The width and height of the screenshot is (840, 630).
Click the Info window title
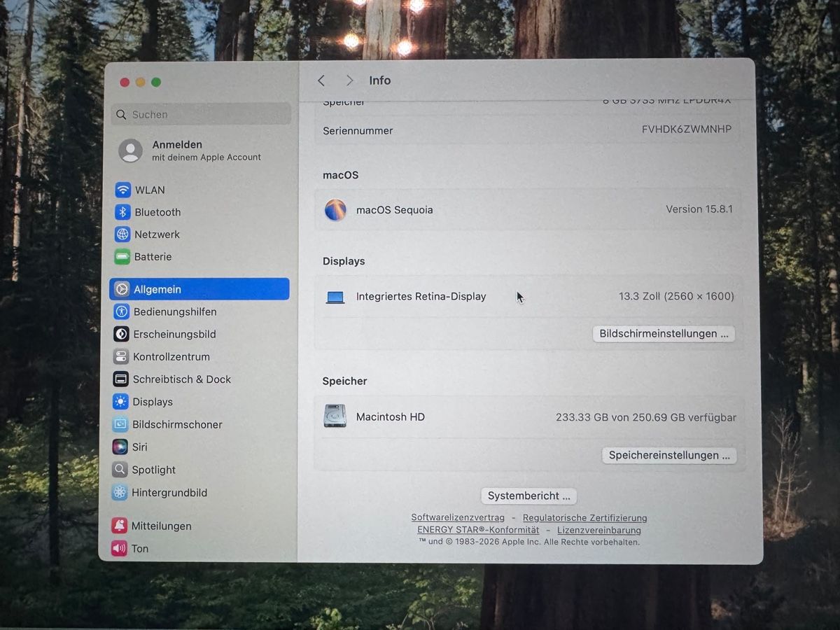[x=380, y=80]
